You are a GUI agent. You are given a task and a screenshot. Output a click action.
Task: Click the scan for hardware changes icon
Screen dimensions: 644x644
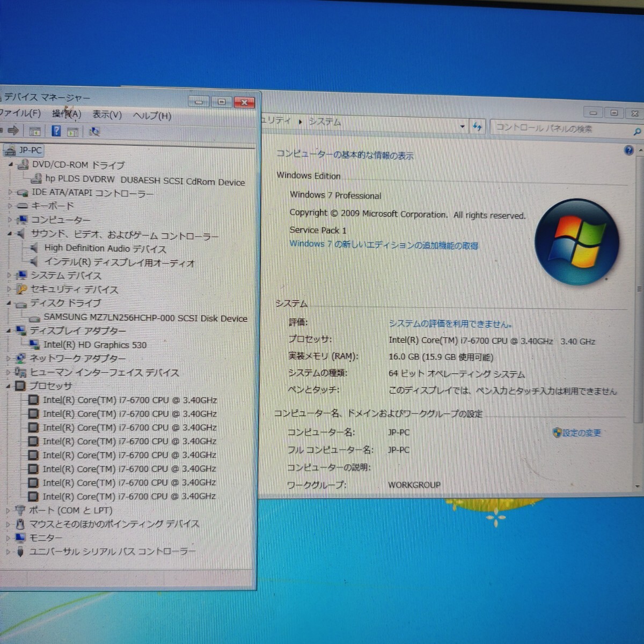click(94, 131)
